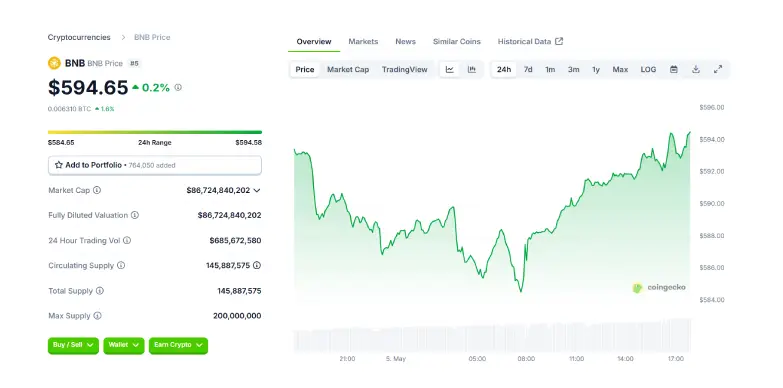Show Total Supply info icon
This screenshot has width=783, height=388.
(x=100, y=291)
